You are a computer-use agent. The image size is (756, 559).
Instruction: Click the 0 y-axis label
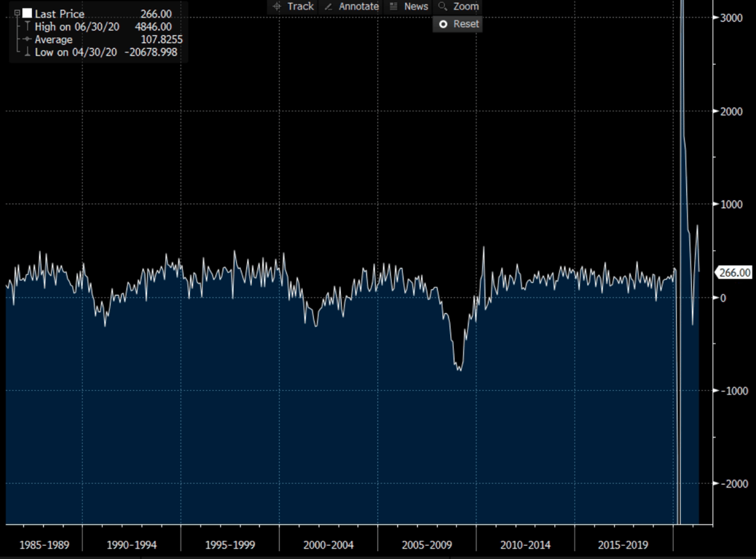tap(722, 298)
